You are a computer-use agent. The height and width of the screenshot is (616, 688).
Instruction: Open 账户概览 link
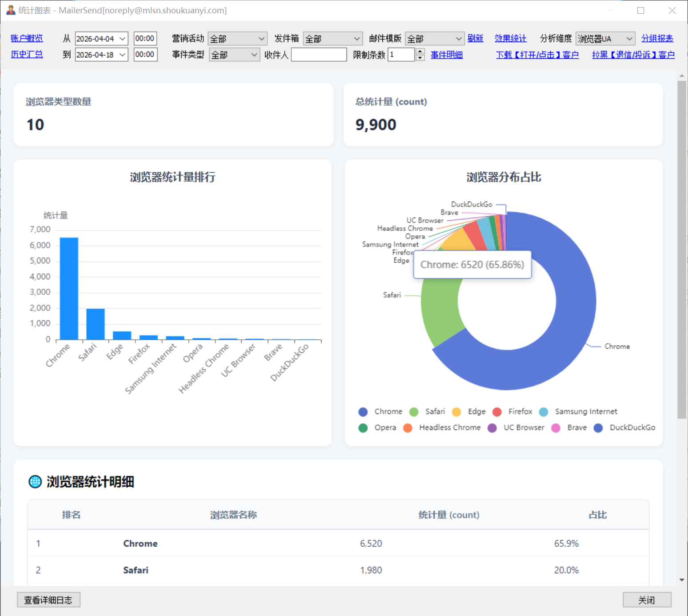(27, 38)
